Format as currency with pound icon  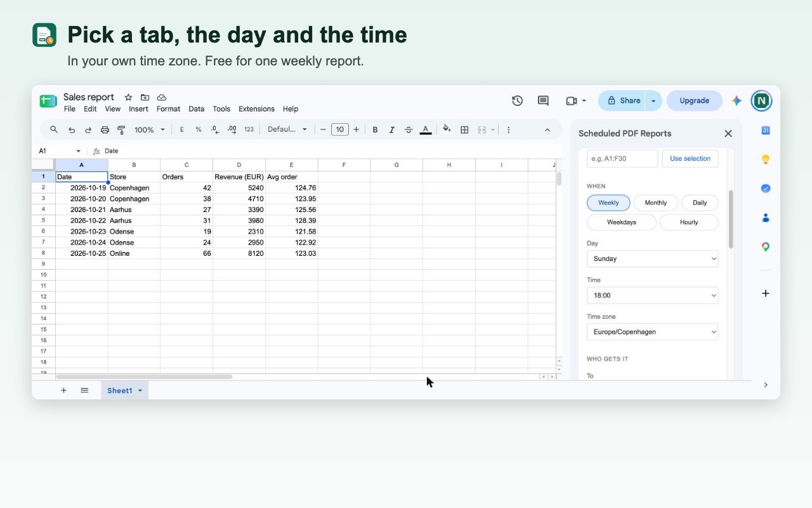pyautogui.click(x=182, y=130)
